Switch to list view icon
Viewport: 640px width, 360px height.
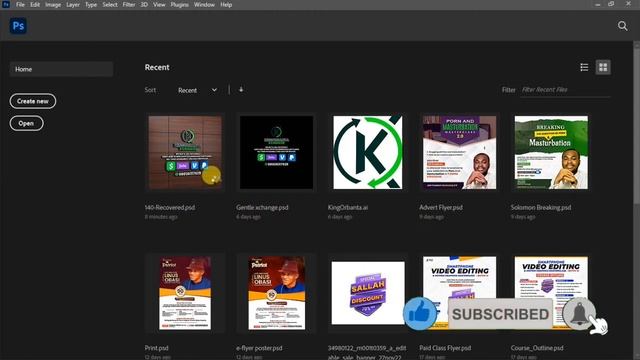click(x=584, y=67)
